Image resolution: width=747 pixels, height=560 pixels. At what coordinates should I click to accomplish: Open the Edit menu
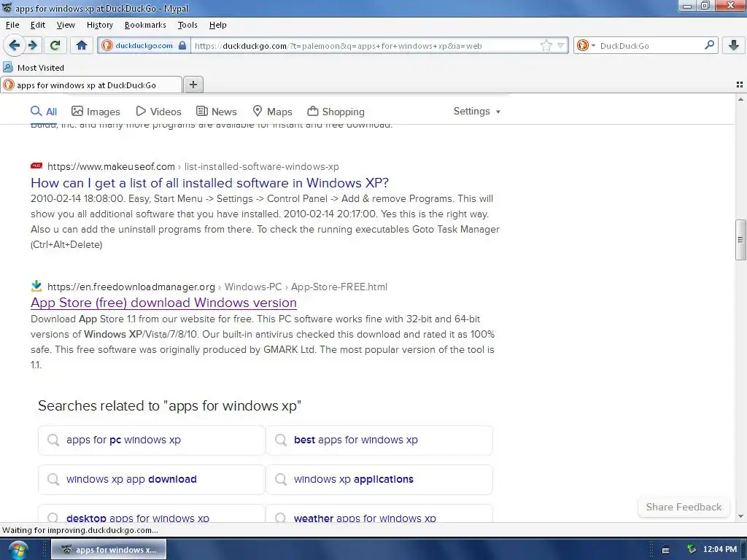click(38, 25)
